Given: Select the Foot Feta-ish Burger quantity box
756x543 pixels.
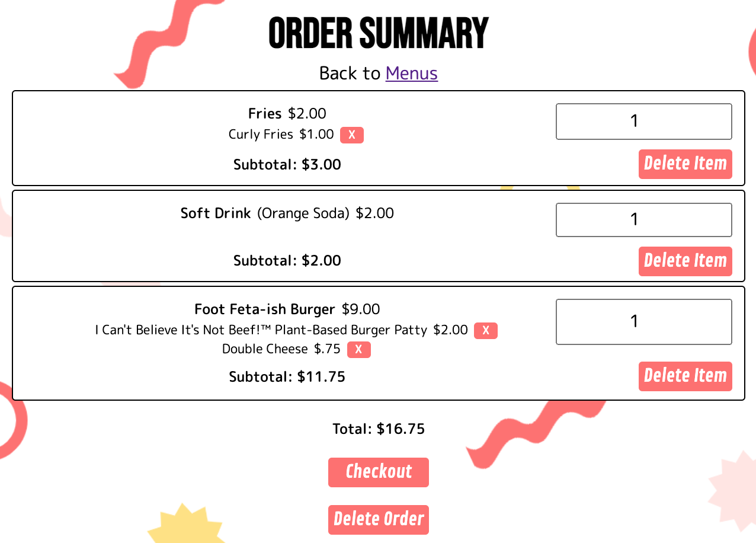Looking at the screenshot, I should [643, 322].
